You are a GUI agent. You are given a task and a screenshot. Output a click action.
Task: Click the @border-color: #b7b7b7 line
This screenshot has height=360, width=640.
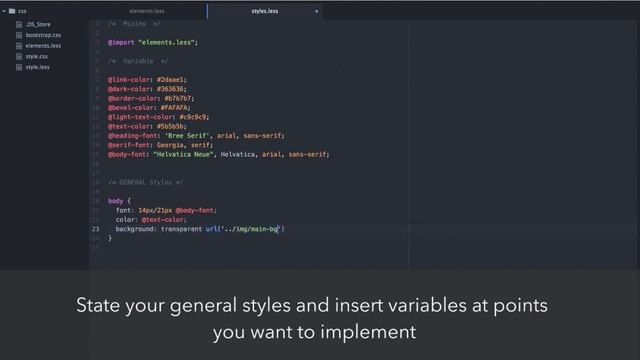151,98
